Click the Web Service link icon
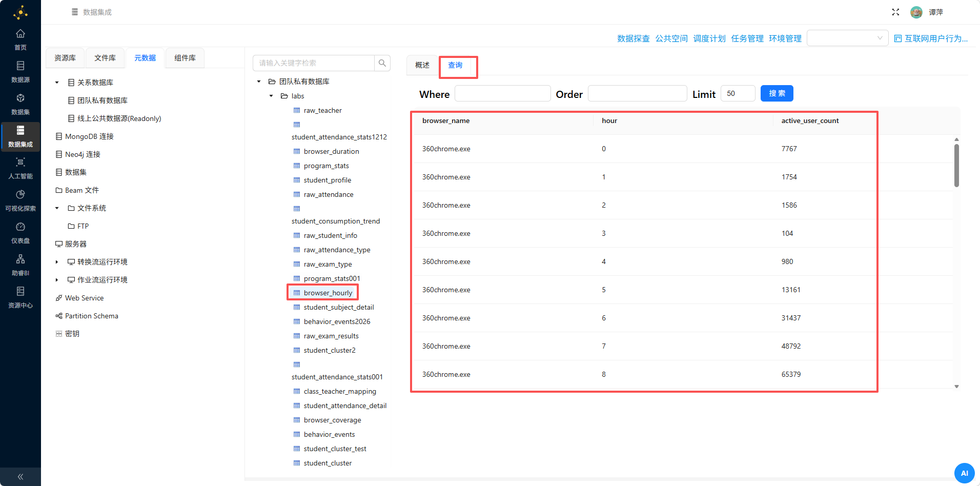The height and width of the screenshot is (486, 980). 59,298
